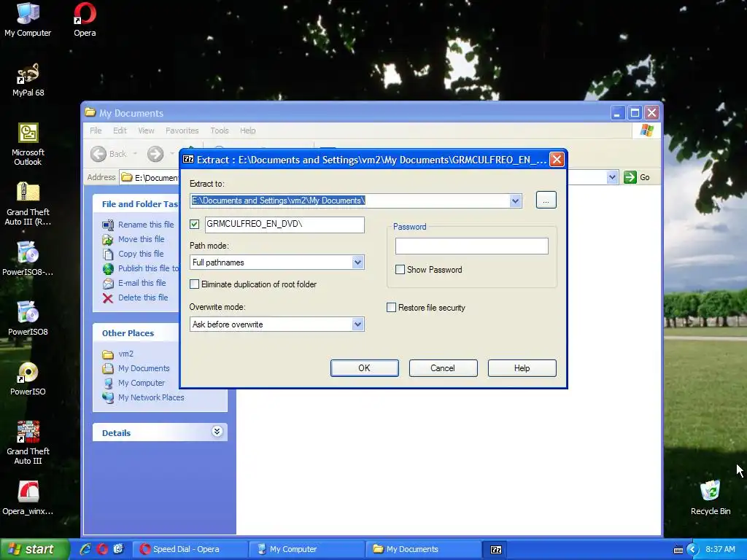
Task: Open the File menu in My Documents
Action: click(96, 131)
